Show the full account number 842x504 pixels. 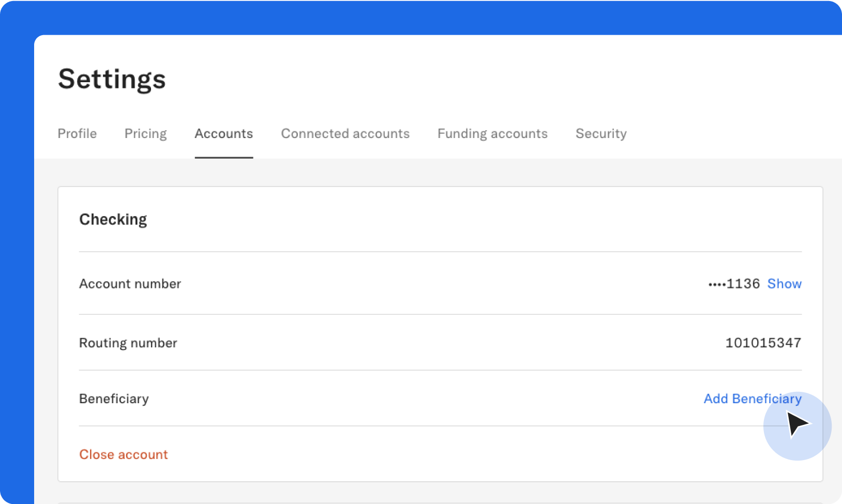(x=784, y=284)
